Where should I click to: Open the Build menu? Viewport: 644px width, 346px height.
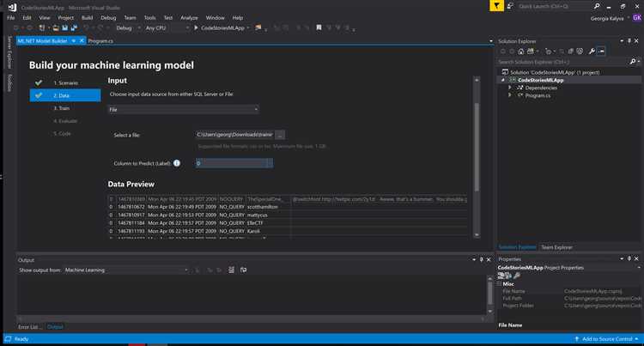[87, 18]
